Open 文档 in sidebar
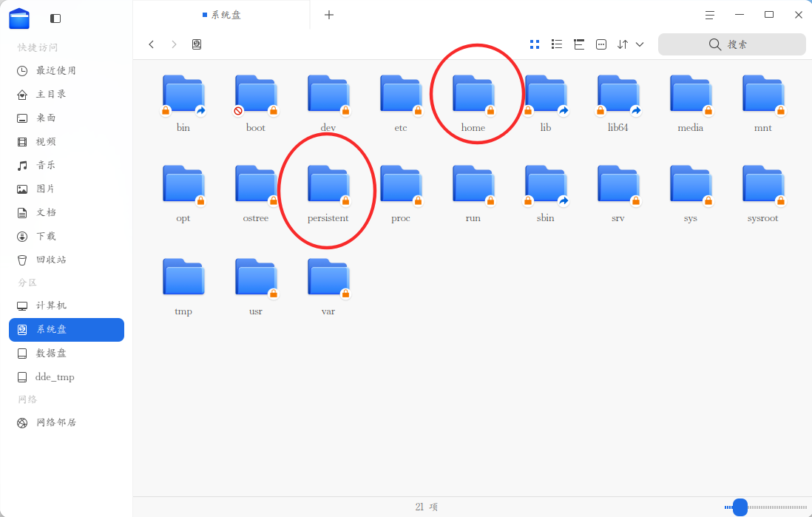 [x=67, y=212]
